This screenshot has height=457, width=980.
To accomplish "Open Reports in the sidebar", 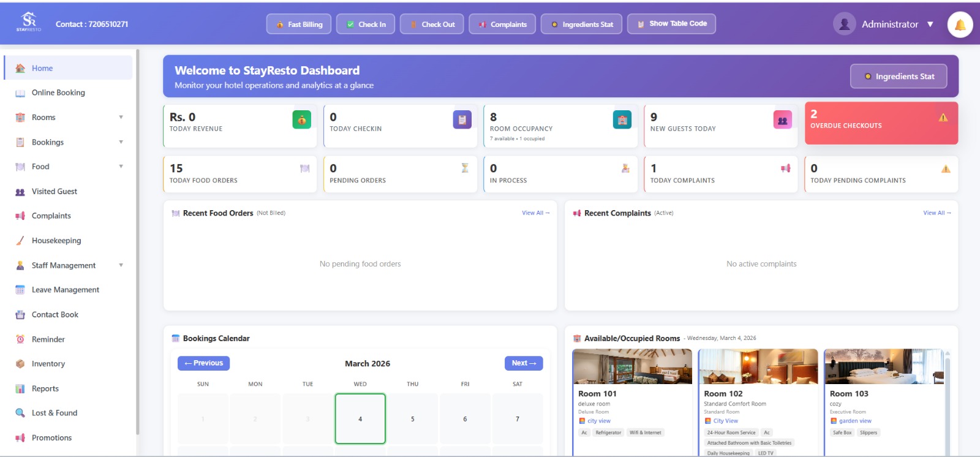I will coord(68,388).
